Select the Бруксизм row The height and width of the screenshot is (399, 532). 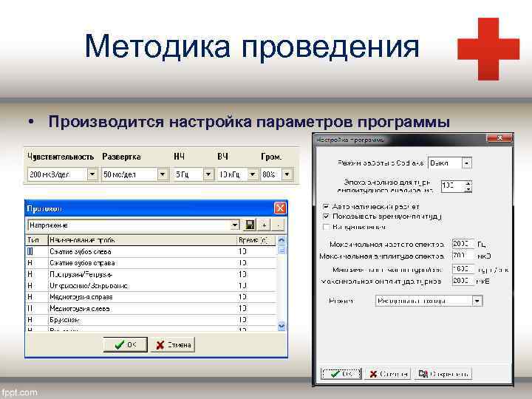[x=151, y=320]
